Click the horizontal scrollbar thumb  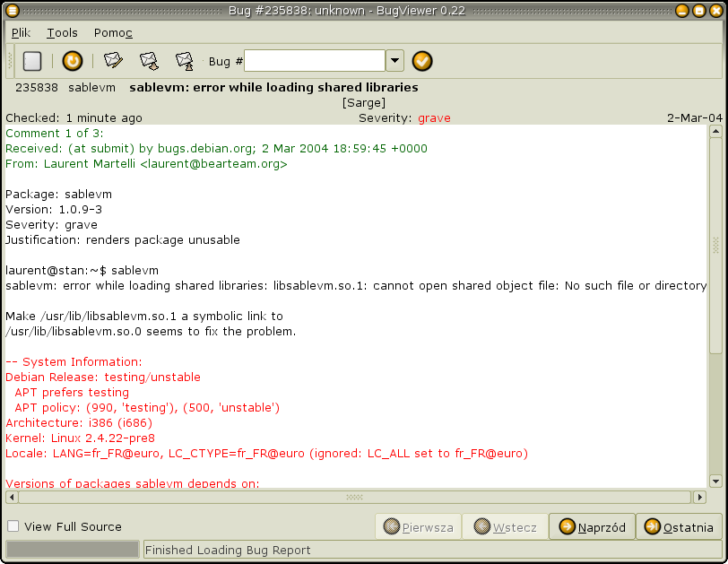click(x=355, y=497)
